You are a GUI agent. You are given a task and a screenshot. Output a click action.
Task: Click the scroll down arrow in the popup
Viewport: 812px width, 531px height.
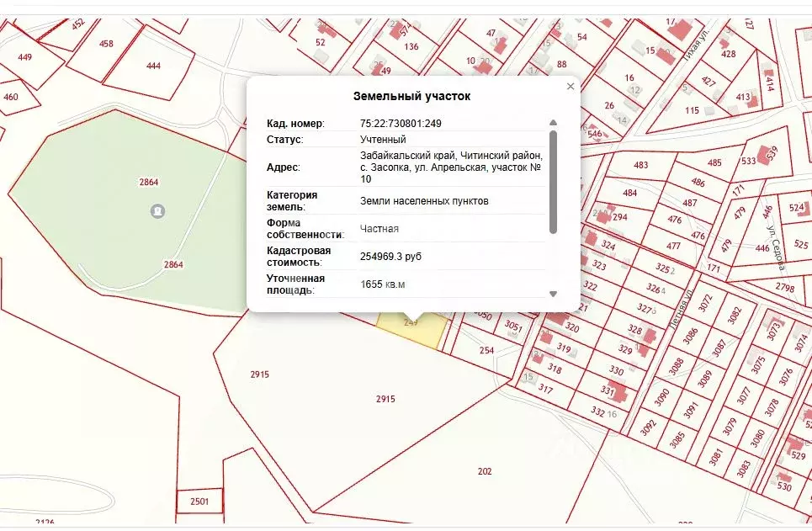point(553,294)
